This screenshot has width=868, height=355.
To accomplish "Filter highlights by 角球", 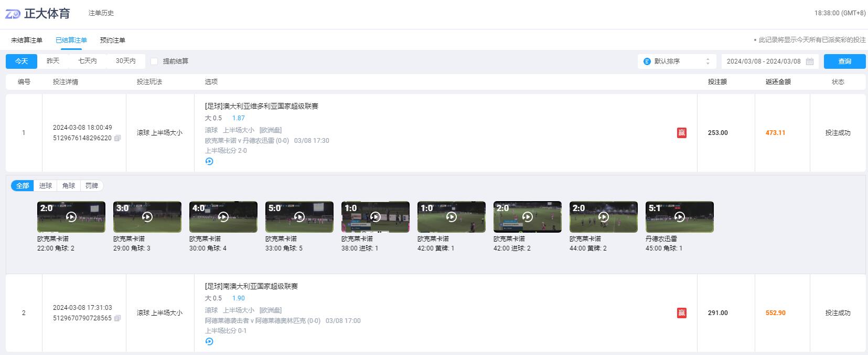I will [69, 186].
